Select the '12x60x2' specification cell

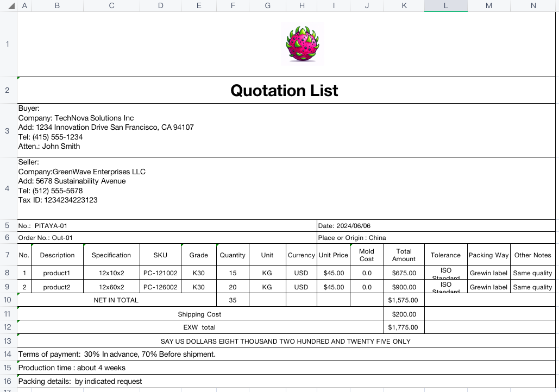pos(111,287)
